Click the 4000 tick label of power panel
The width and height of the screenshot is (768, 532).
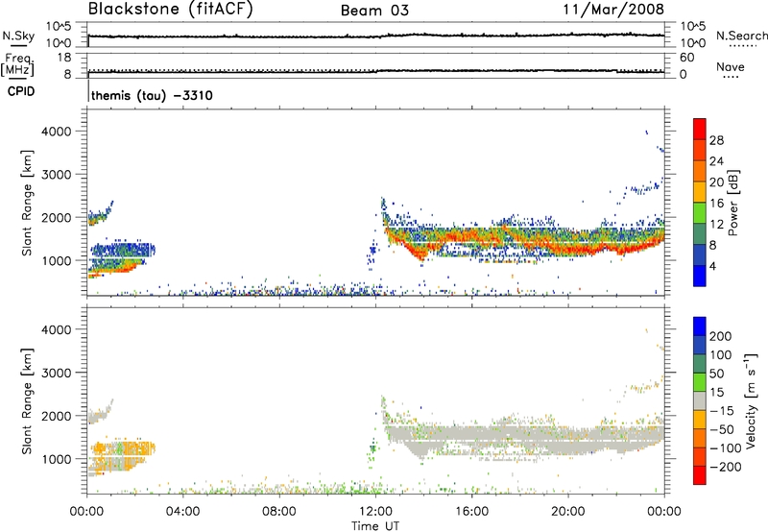[x=57, y=132]
